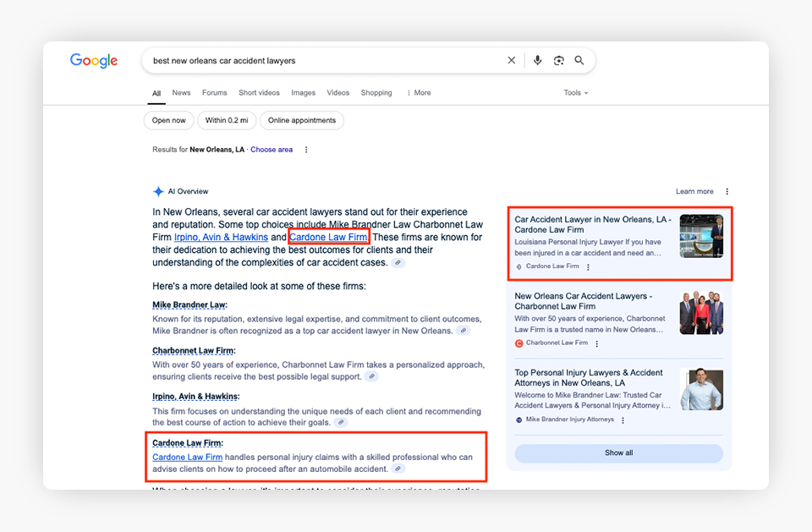Screen dimensions: 812x532
Task: Click the magnifying glass search icon
Action: 579,61
